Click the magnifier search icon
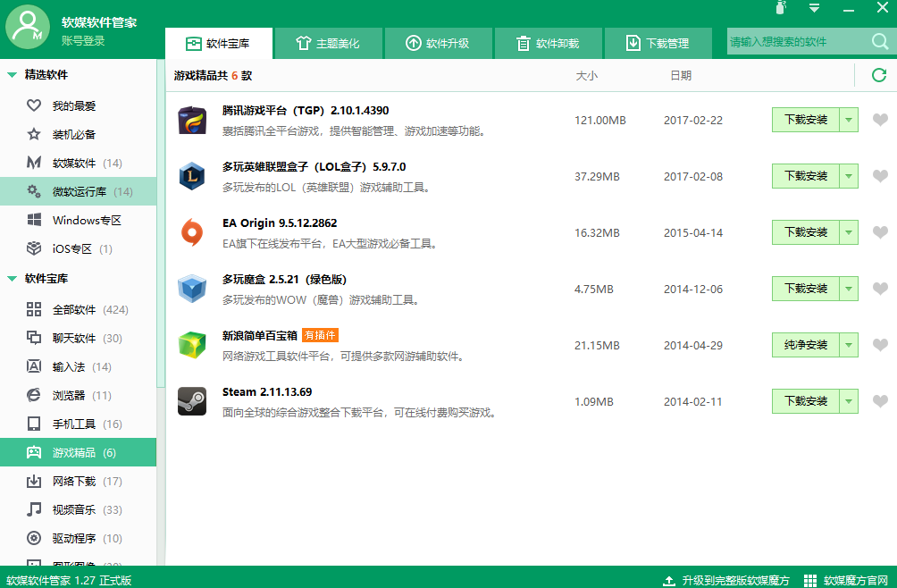Screen dimensions: 897x588 pos(880,42)
